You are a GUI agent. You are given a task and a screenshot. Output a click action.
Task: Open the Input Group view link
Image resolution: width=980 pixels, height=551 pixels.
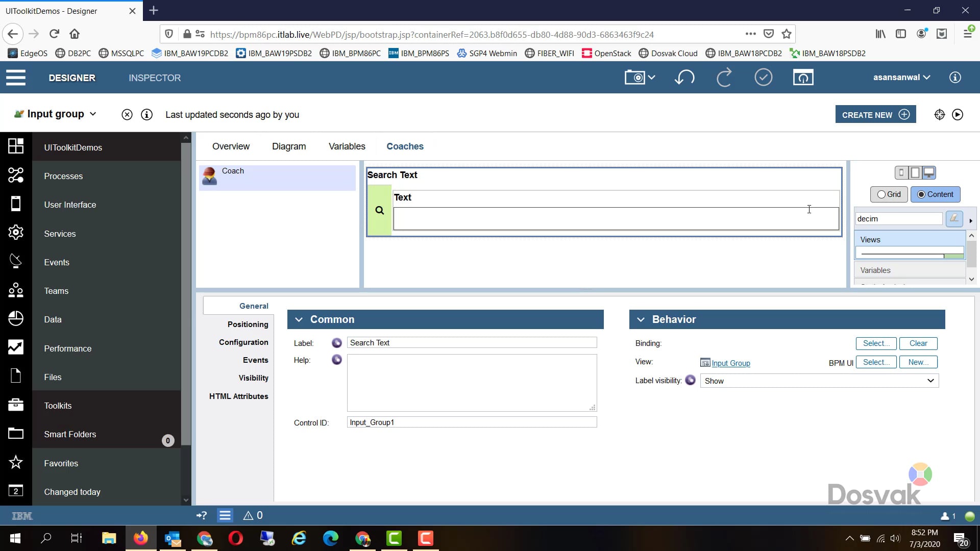tap(731, 363)
